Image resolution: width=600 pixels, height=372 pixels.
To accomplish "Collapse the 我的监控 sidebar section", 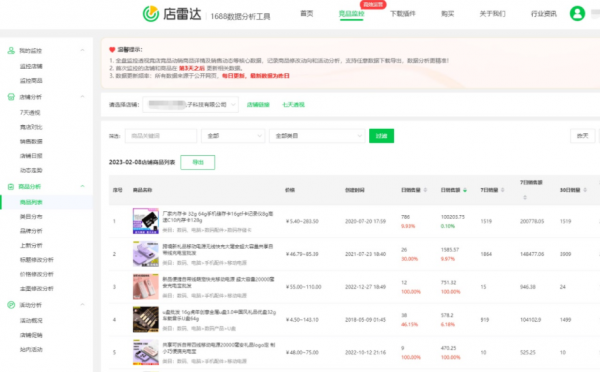I will tap(82, 51).
